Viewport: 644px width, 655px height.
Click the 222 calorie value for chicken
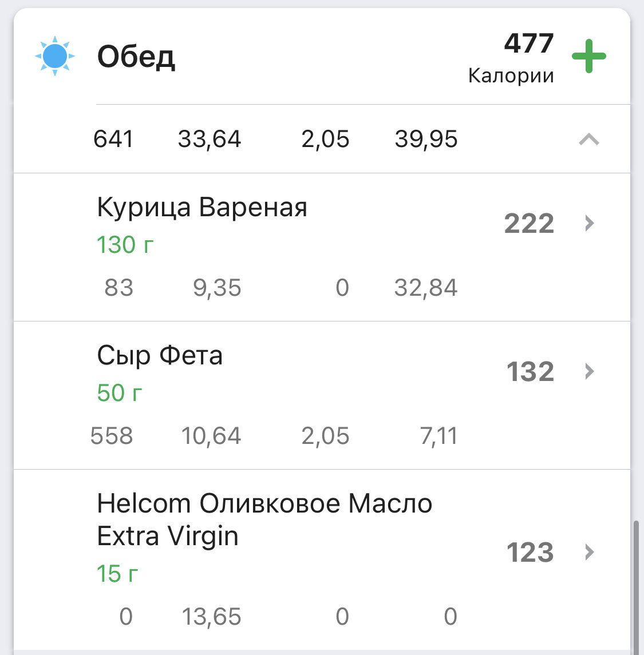529,224
